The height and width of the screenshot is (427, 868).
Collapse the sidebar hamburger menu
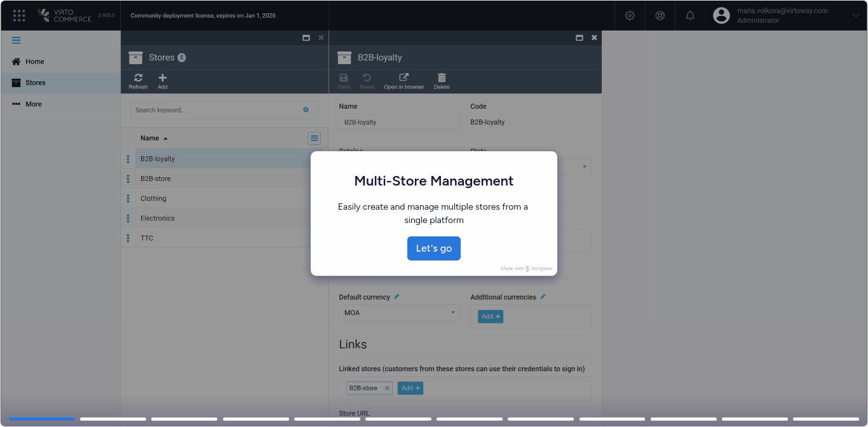(17, 40)
